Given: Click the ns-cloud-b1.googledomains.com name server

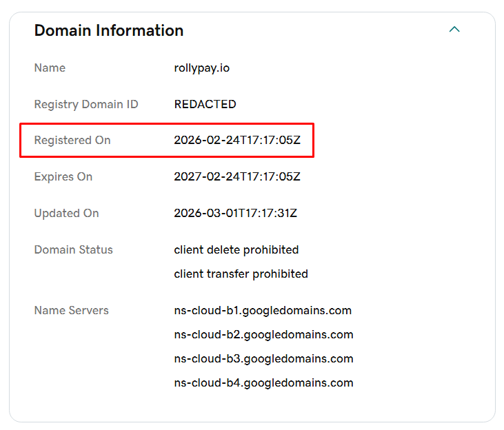Looking at the screenshot, I should (x=263, y=310).
